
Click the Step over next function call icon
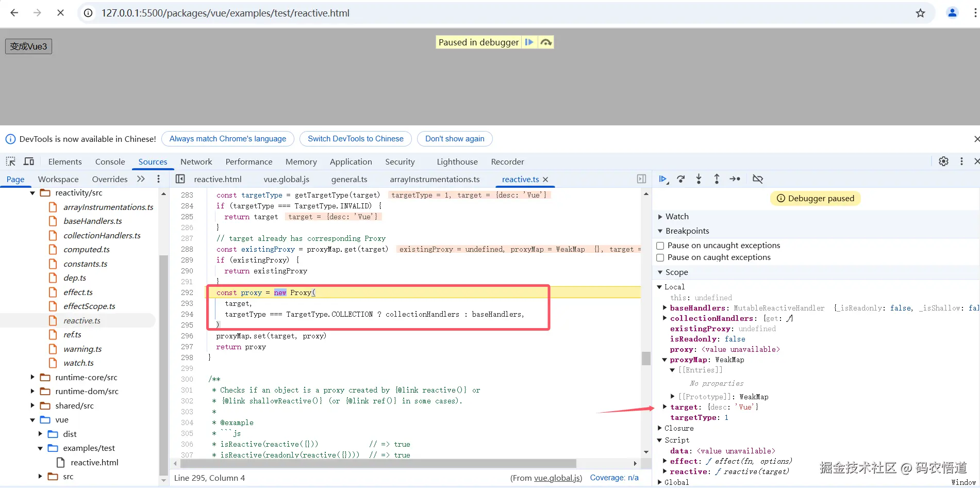point(681,179)
